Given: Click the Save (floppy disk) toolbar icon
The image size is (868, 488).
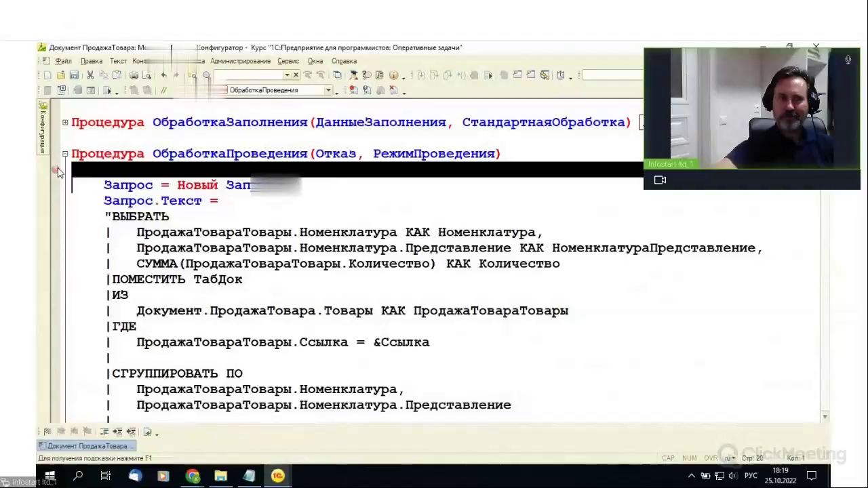Looking at the screenshot, I should (74, 75).
